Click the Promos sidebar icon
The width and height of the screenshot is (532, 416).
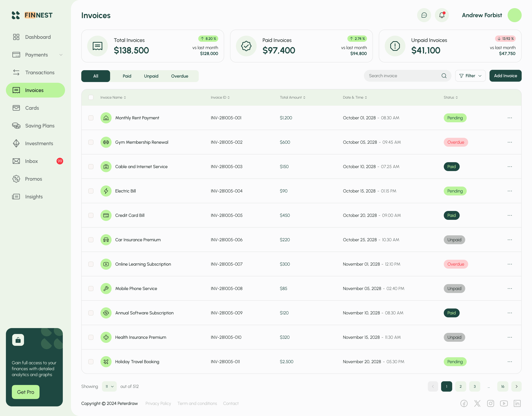(x=16, y=179)
